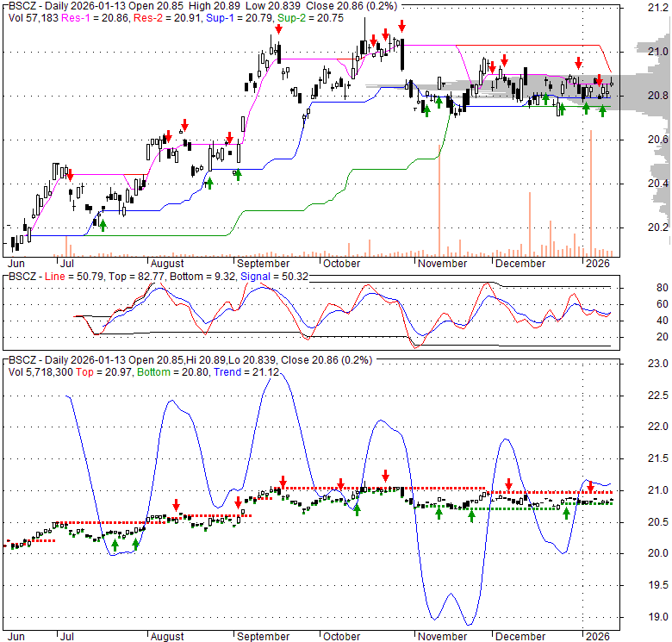Click the 40 level on oscillator axis

pos(663,321)
